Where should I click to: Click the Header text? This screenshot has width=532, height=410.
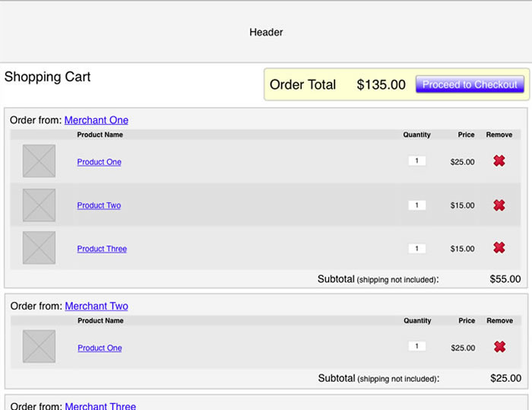(266, 32)
